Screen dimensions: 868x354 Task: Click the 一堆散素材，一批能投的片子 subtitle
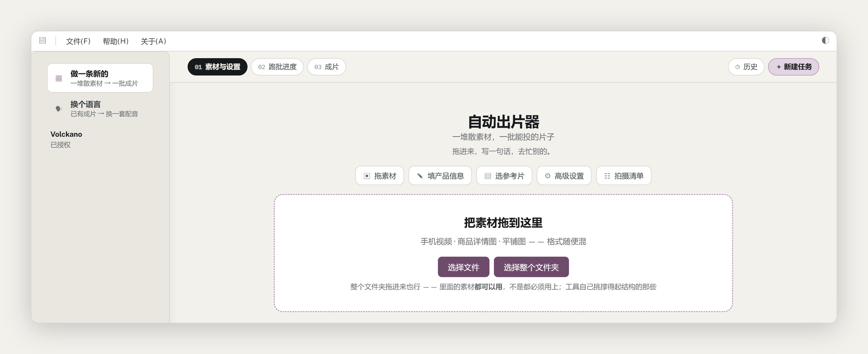(503, 137)
